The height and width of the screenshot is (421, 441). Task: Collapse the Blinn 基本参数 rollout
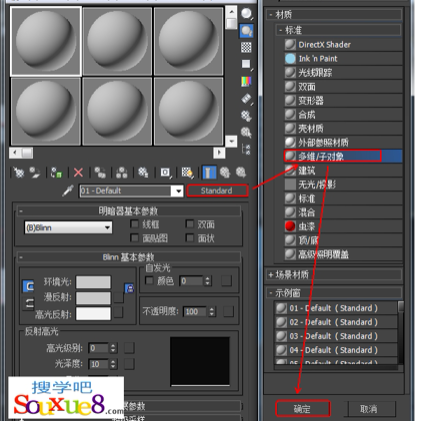[129, 257]
